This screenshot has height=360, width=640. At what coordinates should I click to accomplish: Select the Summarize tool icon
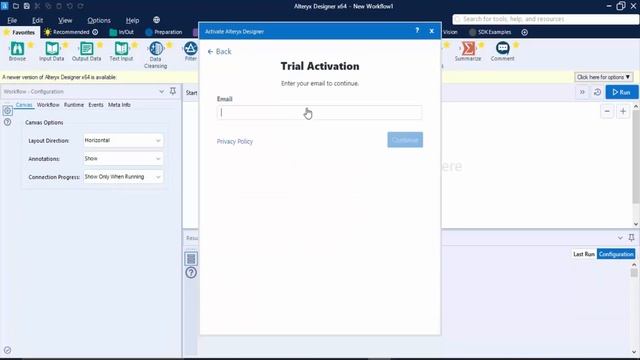click(x=468, y=49)
